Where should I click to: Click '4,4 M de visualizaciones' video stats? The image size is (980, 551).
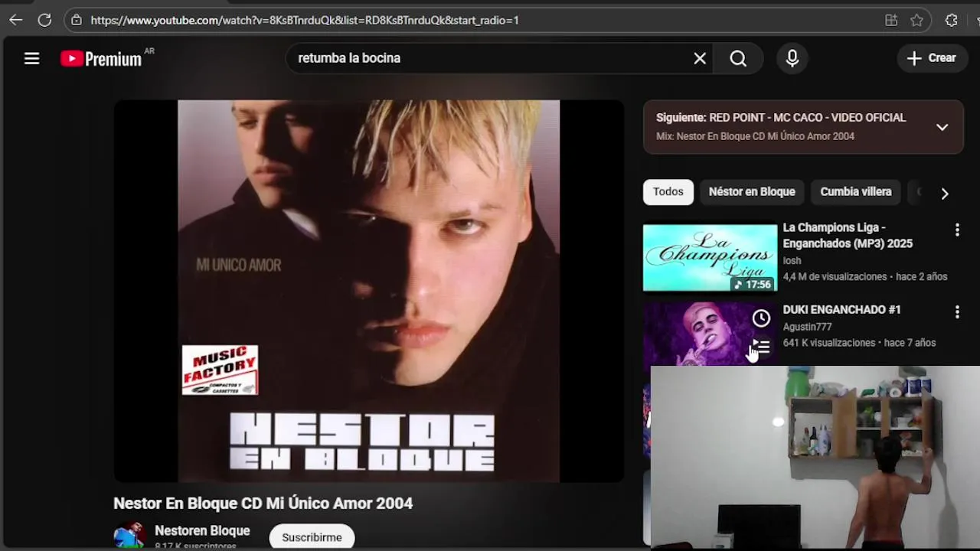[835, 277]
